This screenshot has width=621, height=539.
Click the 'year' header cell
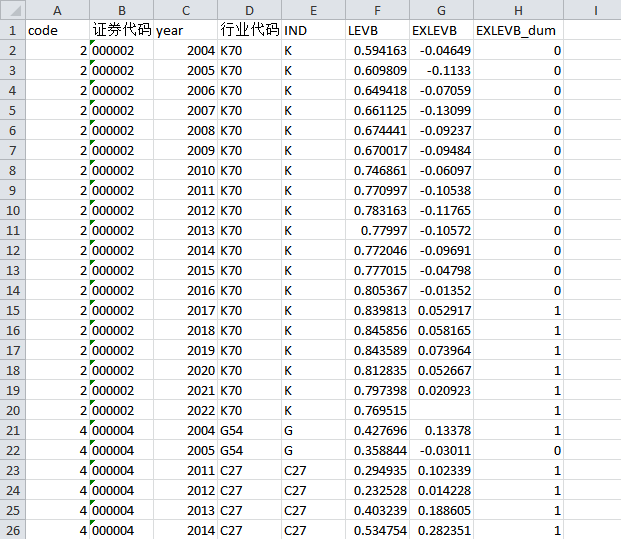(x=185, y=30)
